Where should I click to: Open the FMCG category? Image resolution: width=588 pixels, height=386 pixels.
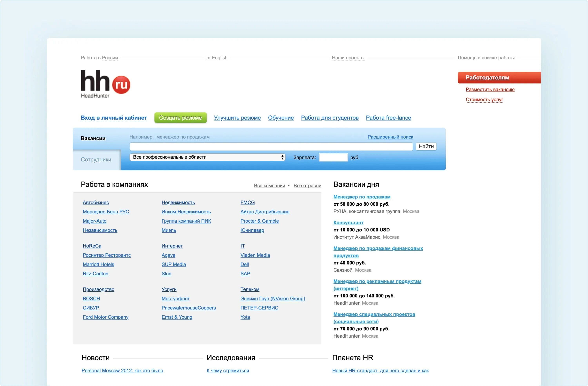point(247,203)
